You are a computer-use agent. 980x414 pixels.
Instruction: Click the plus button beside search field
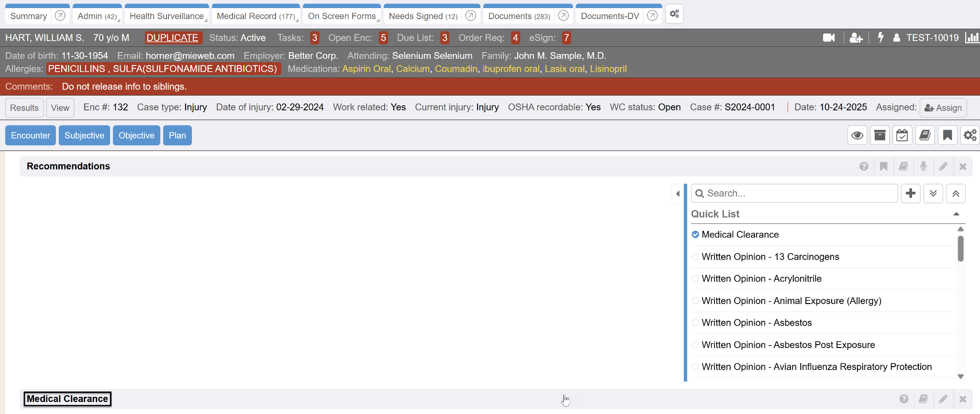click(x=911, y=194)
